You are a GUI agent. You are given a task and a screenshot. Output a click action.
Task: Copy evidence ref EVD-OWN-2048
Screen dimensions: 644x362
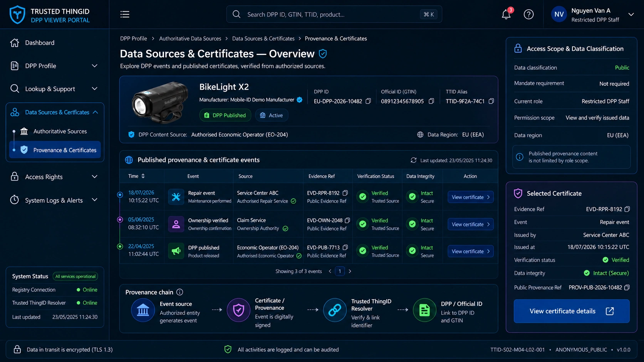tap(347, 220)
